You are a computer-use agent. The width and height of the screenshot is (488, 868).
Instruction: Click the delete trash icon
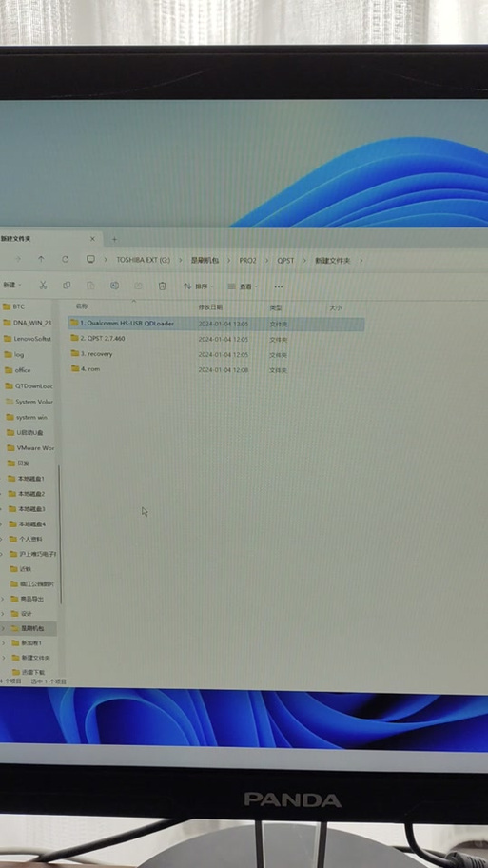click(162, 286)
